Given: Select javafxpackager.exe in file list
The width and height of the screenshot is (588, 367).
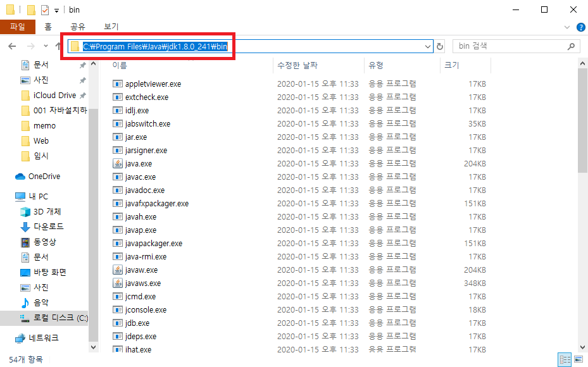Looking at the screenshot, I should [x=157, y=204].
